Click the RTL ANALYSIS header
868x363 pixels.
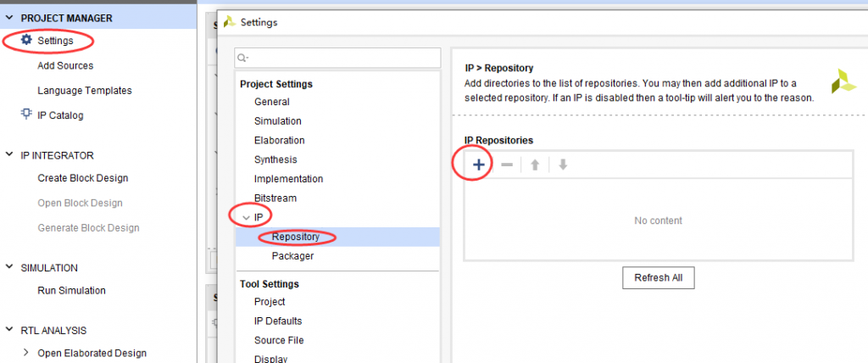point(53,330)
